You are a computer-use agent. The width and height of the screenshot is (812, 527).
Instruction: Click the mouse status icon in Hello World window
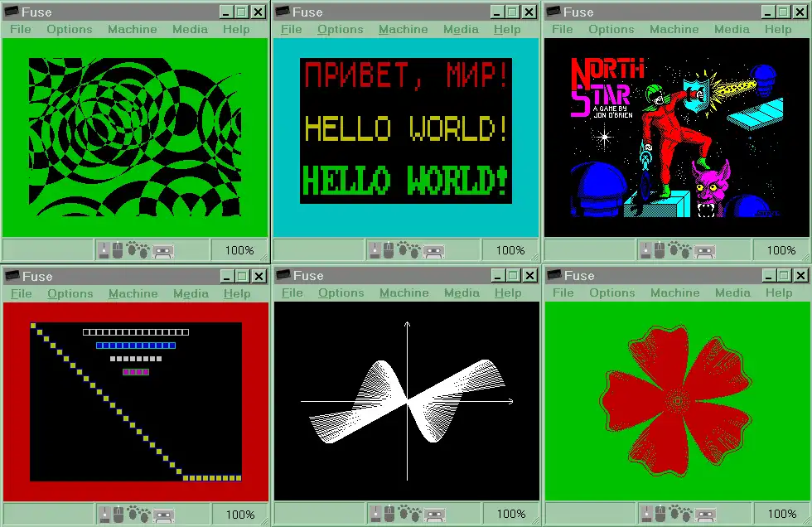click(x=389, y=250)
